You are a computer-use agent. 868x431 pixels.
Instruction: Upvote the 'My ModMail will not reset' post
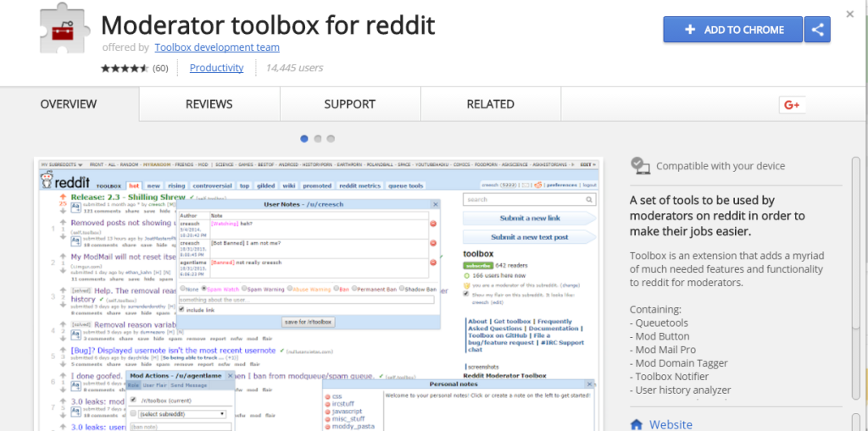click(63, 257)
